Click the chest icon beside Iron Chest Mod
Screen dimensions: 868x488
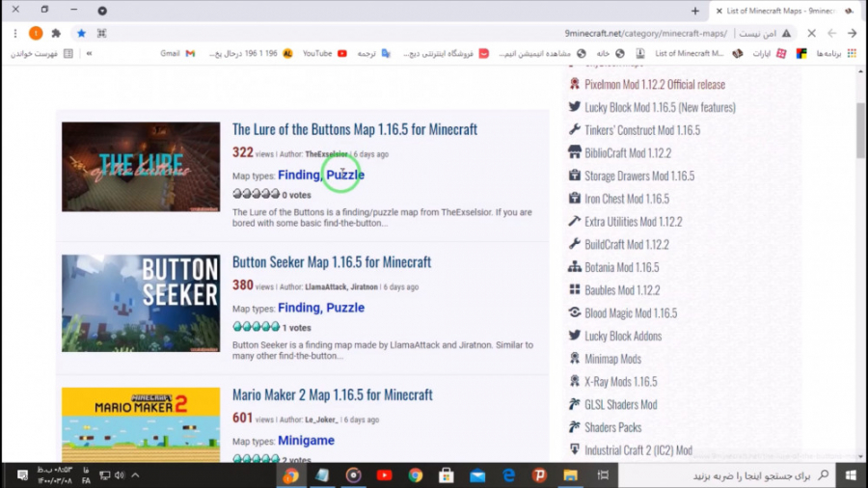coord(574,198)
